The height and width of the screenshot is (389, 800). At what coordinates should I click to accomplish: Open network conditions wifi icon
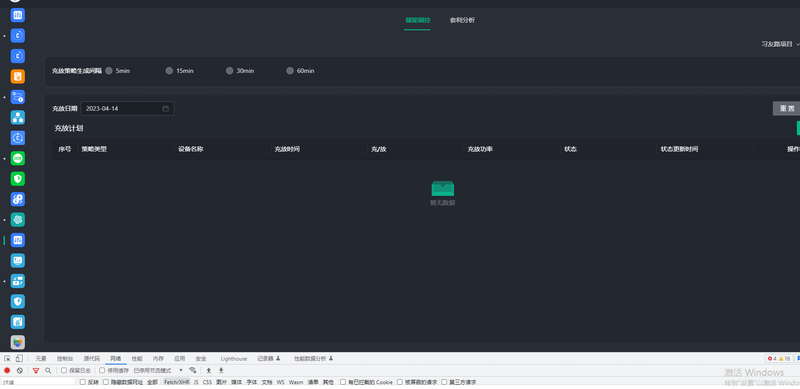pyautogui.click(x=192, y=370)
